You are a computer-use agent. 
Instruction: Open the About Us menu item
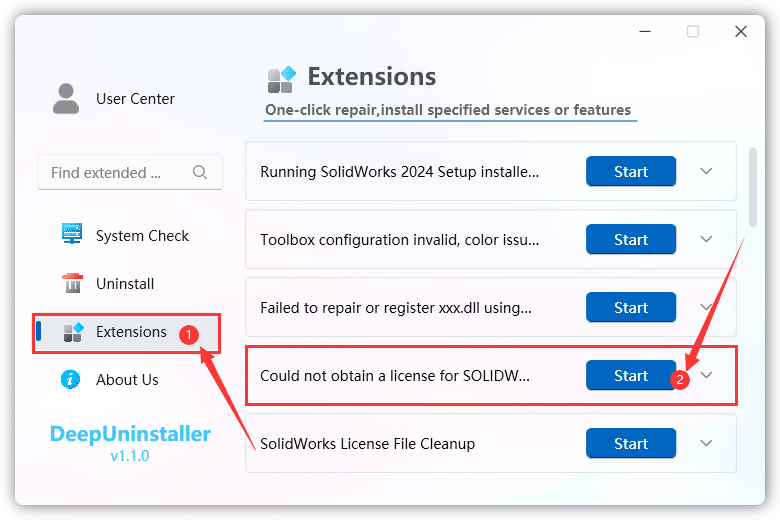[127, 380]
